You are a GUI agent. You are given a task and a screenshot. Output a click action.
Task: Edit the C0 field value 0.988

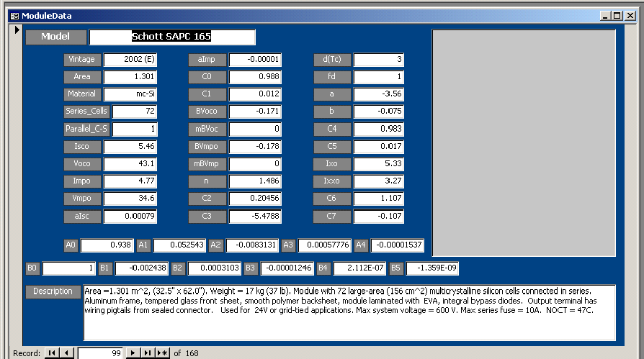point(255,77)
